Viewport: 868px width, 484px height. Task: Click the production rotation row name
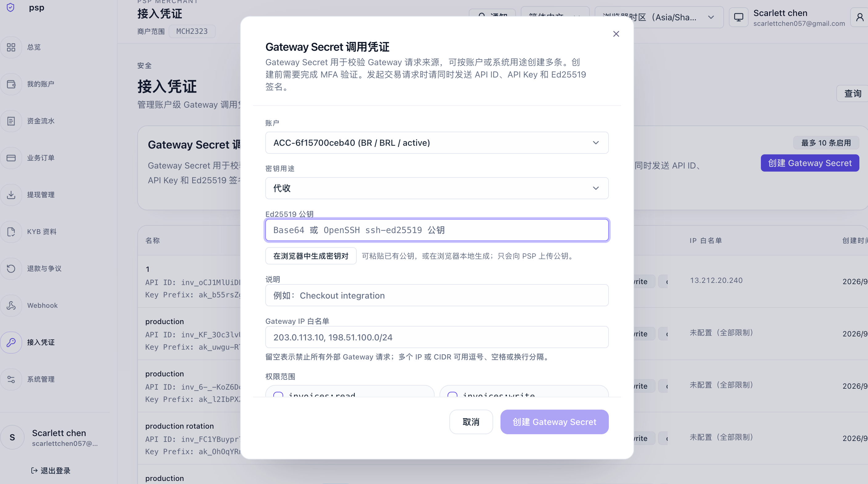179,426
